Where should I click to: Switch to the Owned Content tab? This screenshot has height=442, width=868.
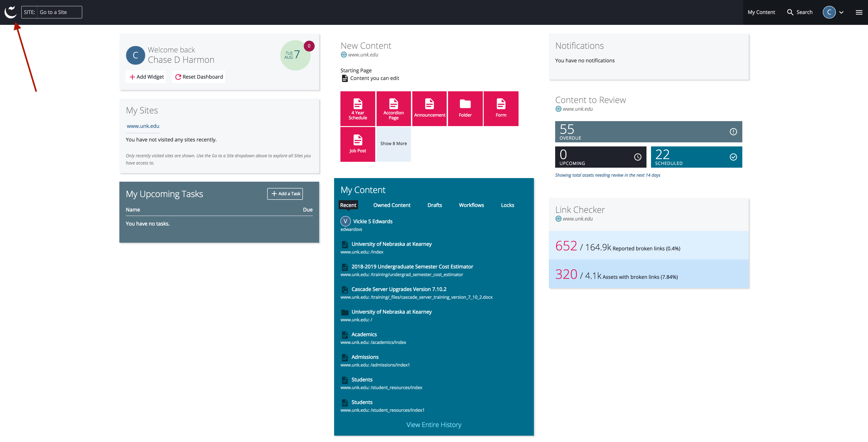click(x=392, y=205)
